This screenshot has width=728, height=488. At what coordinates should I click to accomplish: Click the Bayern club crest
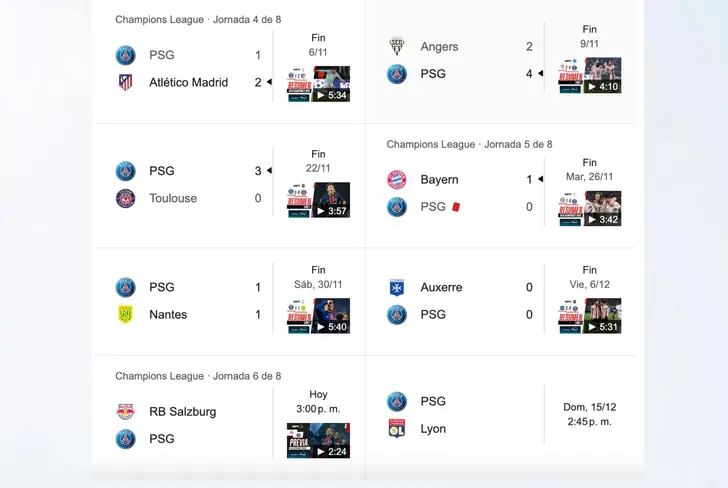pos(397,180)
